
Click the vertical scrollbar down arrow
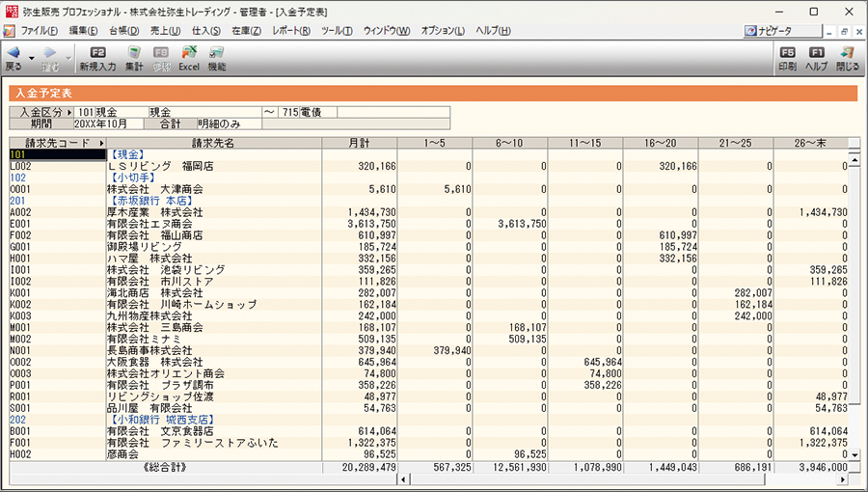click(854, 455)
